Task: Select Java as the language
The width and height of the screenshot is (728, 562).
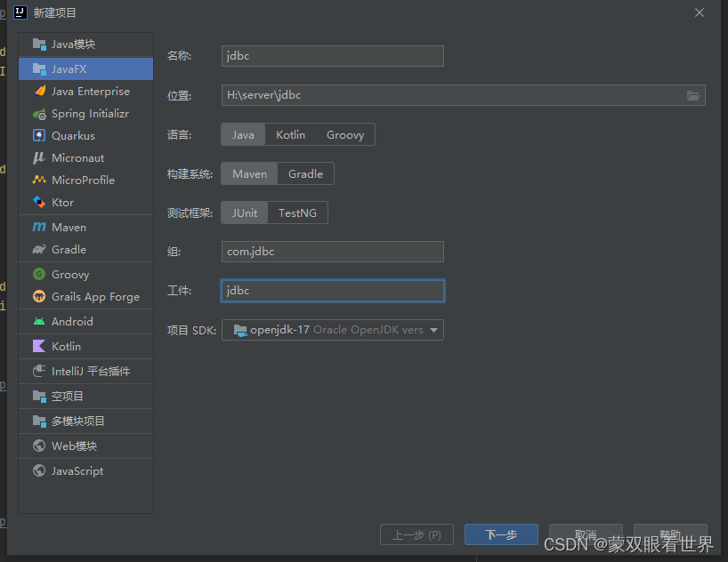Action: [243, 134]
